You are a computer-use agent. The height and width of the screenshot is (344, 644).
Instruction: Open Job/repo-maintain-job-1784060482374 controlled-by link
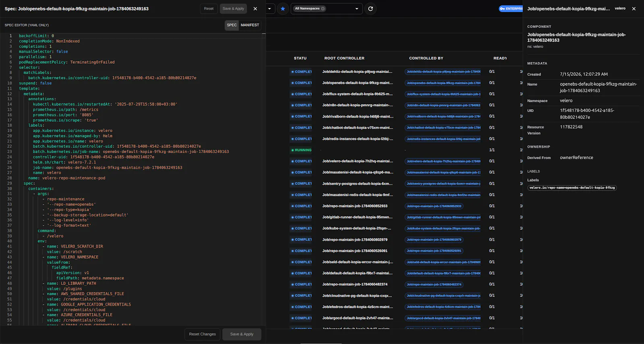point(434,284)
